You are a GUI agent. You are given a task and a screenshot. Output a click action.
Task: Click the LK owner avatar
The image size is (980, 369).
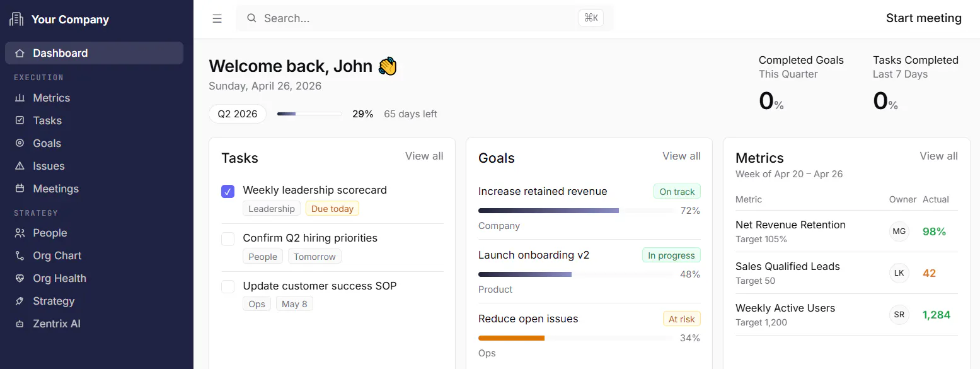(x=899, y=273)
